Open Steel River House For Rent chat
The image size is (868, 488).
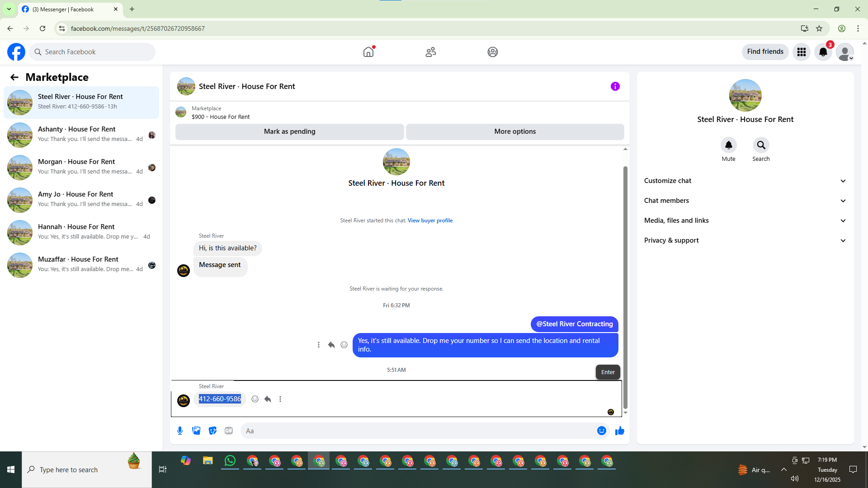click(x=81, y=103)
